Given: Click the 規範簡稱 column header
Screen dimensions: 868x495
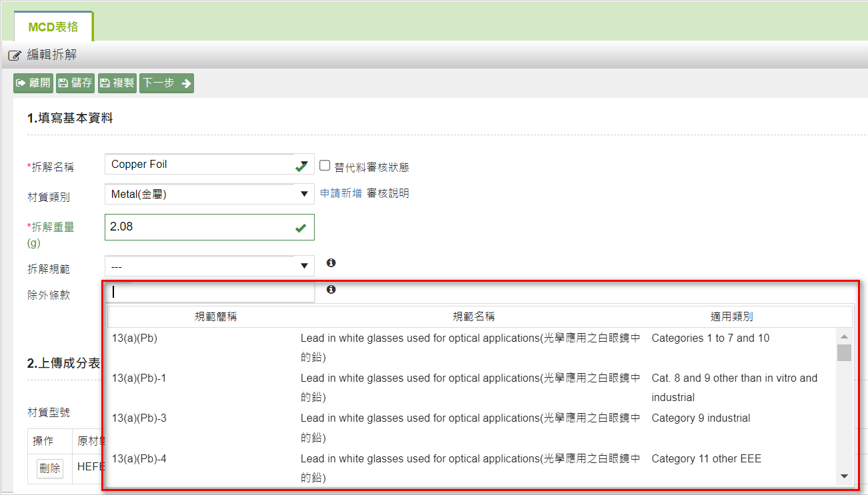Looking at the screenshot, I should pyautogui.click(x=215, y=317).
